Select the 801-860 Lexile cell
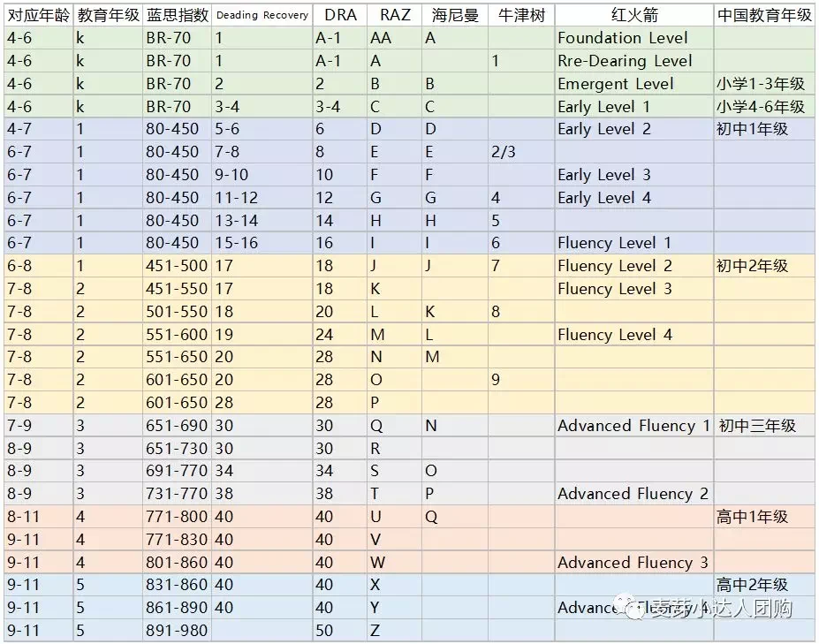The width and height of the screenshot is (819, 644). pyautogui.click(x=177, y=563)
